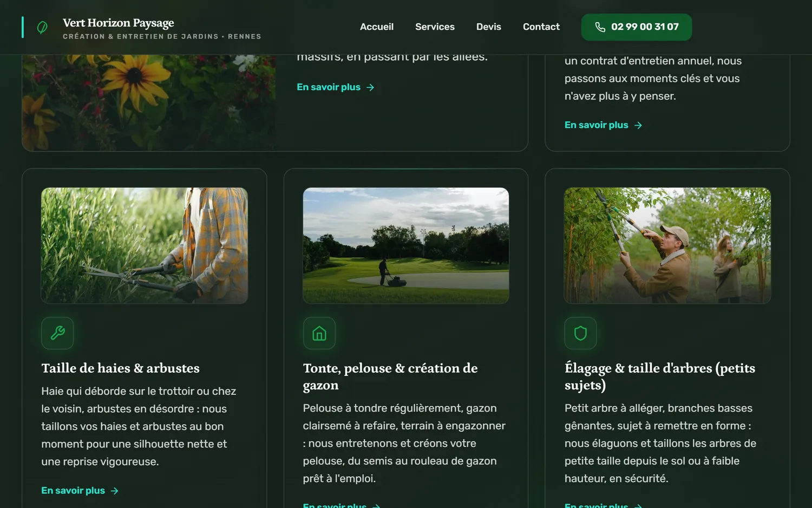Click the tree pruning photo
Screen dimensions: 812x508
point(667,245)
